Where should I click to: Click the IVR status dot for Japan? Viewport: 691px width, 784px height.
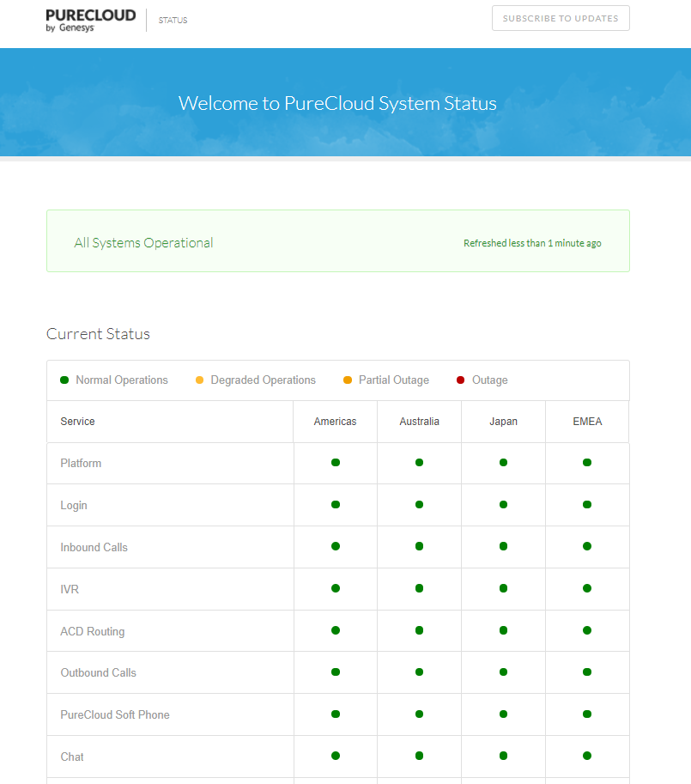503,588
